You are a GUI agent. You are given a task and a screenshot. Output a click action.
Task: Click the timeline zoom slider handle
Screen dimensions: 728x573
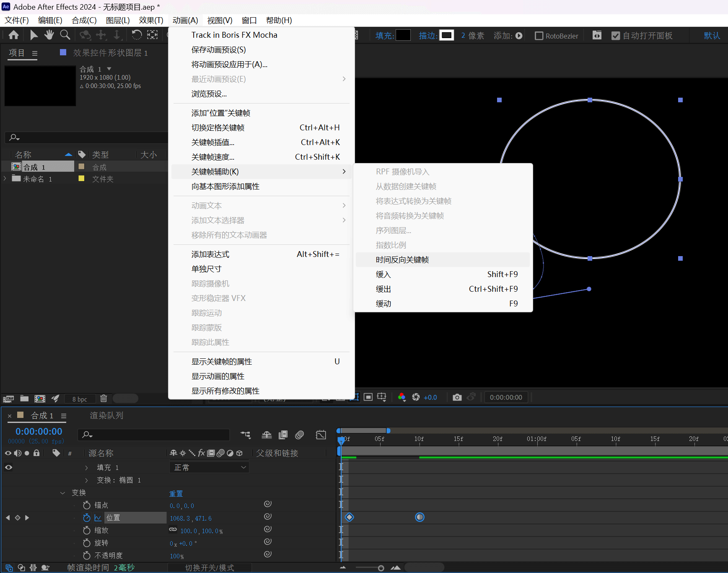tap(381, 568)
